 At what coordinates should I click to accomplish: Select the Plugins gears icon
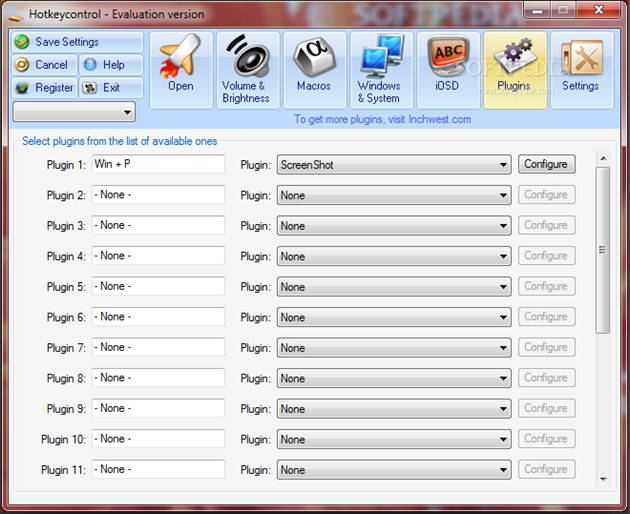pyautogui.click(x=515, y=70)
